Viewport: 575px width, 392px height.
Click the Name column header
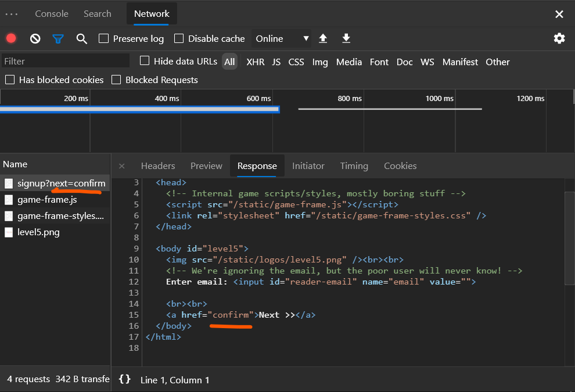[55, 164]
